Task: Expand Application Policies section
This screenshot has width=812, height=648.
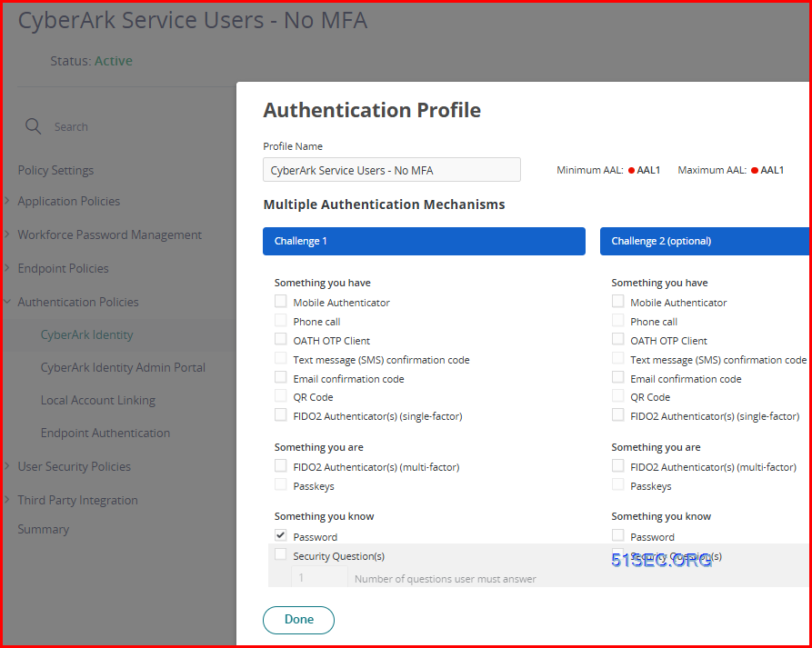Action: pyautogui.click(x=7, y=201)
